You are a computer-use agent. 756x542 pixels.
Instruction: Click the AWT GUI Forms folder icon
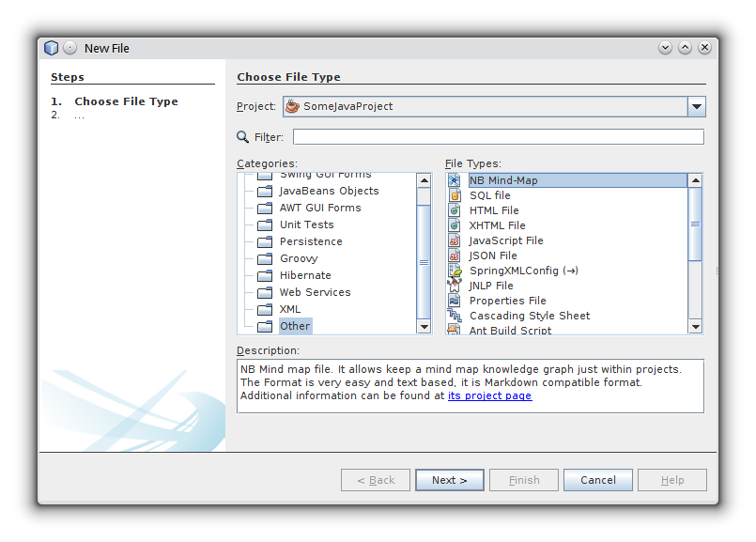(x=265, y=209)
